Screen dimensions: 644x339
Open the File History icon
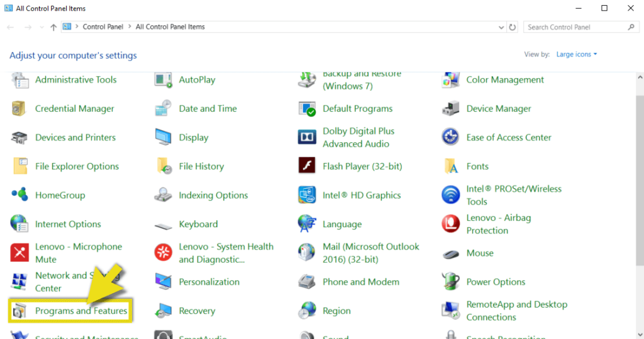coord(164,167)
